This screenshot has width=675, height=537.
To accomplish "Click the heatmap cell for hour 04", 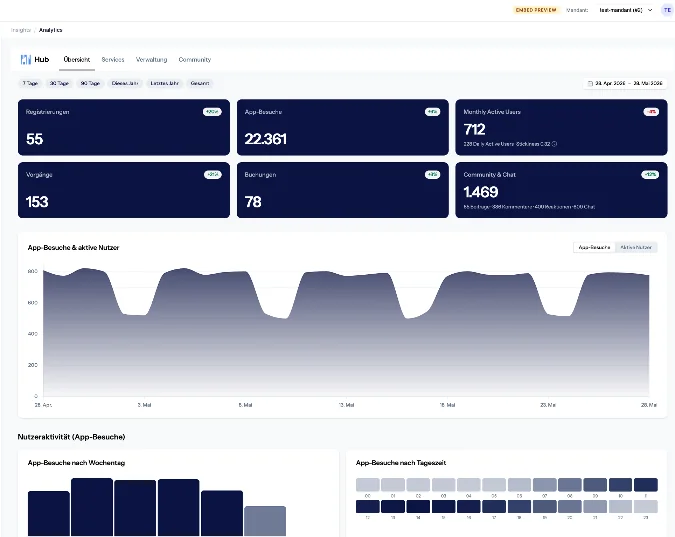I will click(x=469, y=484).
